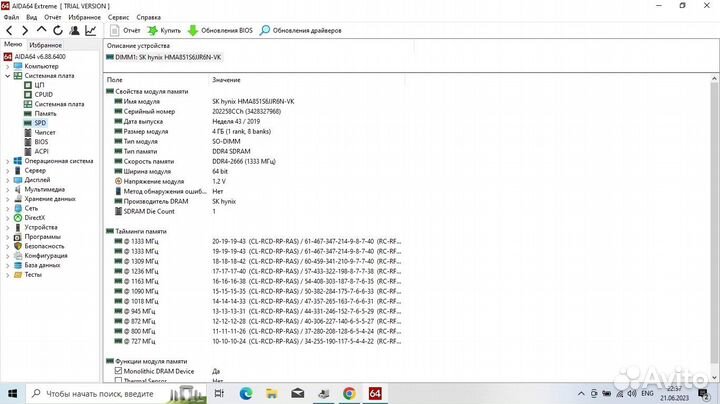Select the Чипсет tree item
This screenshot has width=720, height=404.
point(40,132)
